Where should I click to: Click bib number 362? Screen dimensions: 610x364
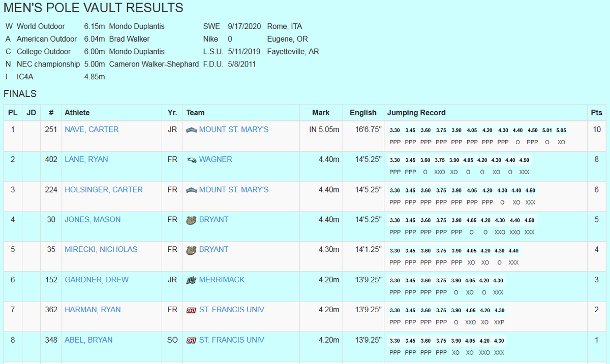51,310
